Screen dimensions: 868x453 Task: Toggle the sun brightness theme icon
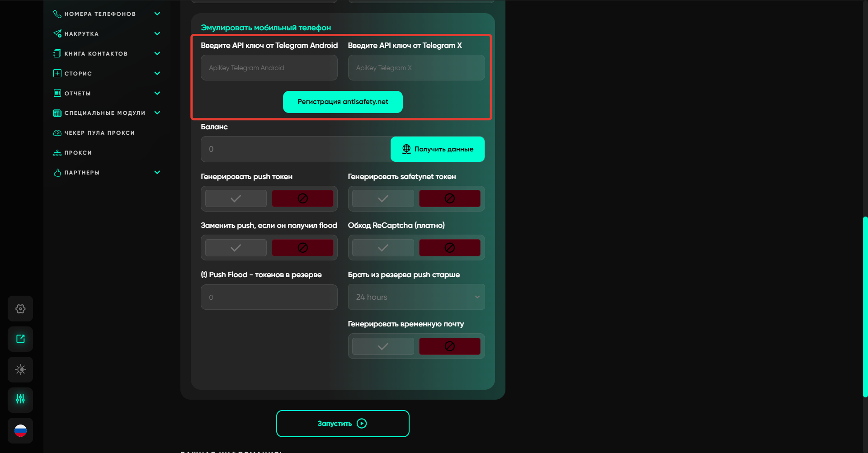coord(20,369)
